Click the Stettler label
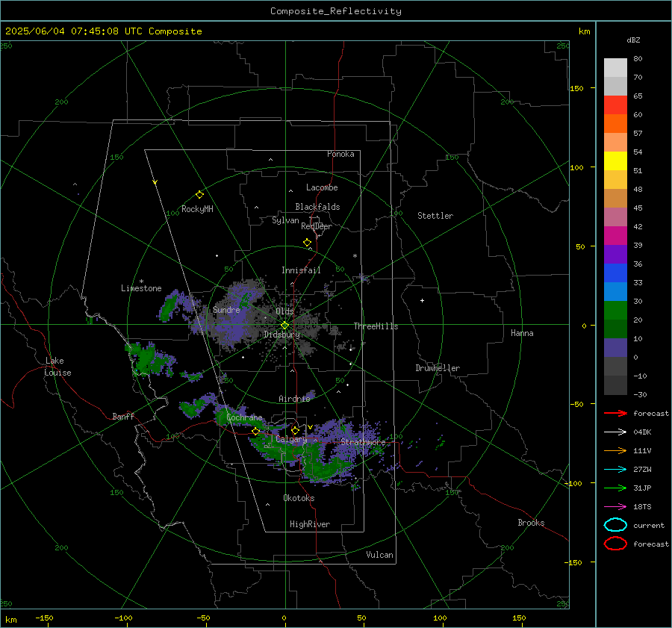The width and height of the screenshot is (672, 628). click(435, 216)
